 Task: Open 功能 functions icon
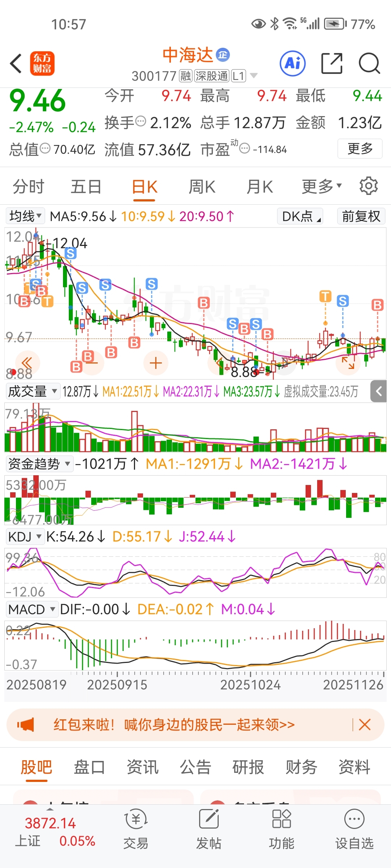tap(281, 829)
